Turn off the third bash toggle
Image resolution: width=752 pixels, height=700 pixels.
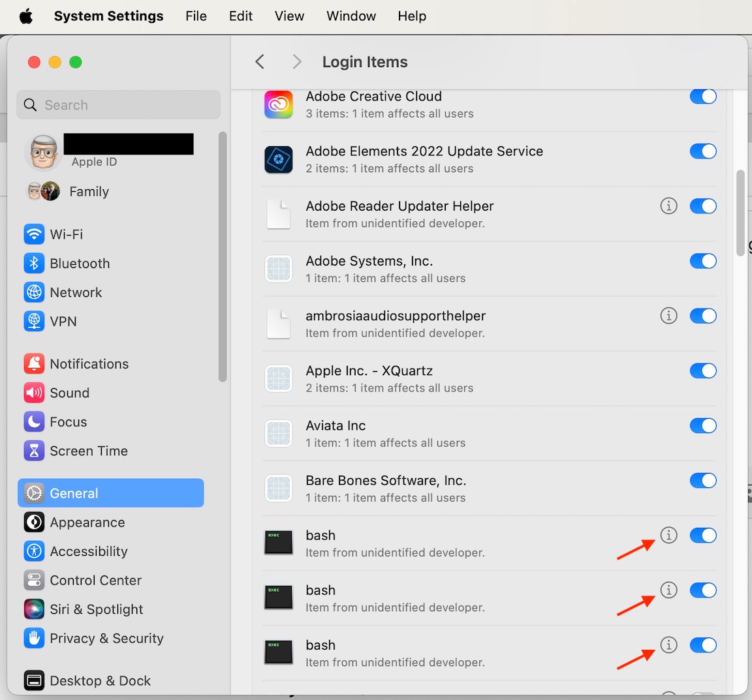click(x=703, y=645)
